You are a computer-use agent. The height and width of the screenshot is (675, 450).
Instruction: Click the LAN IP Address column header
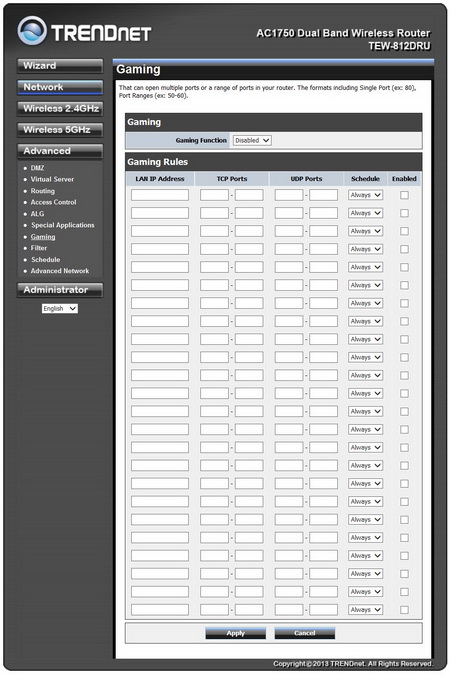point(160,179)
